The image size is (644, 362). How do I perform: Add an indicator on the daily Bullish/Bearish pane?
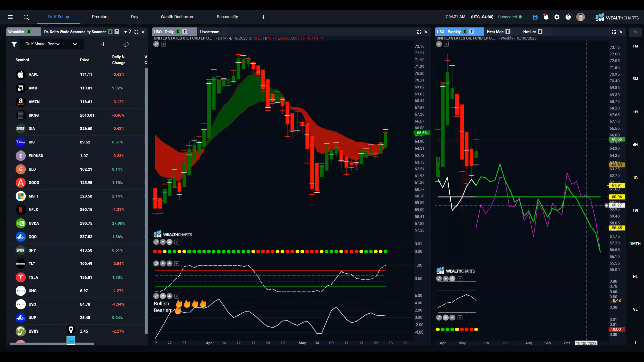(x=177, y=296)
